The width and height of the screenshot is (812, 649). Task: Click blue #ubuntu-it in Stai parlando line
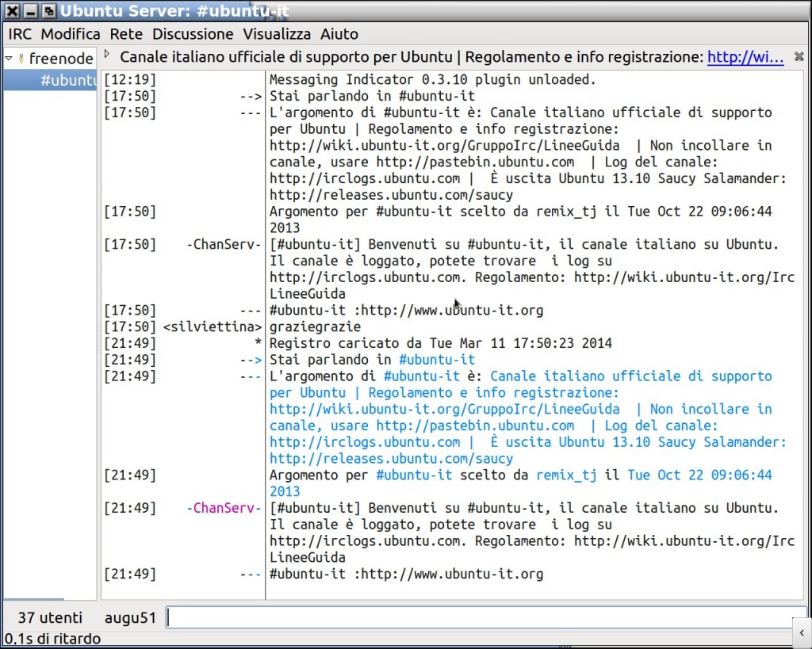437,360
